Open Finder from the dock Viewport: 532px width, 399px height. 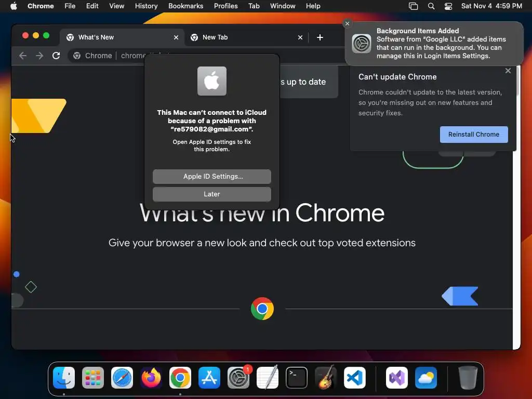64,378
